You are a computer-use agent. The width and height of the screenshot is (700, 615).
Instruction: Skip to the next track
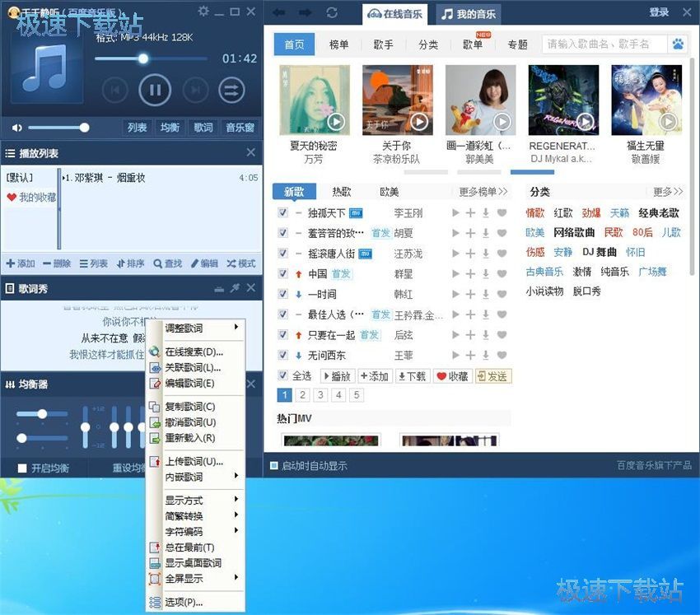(195, 91)
